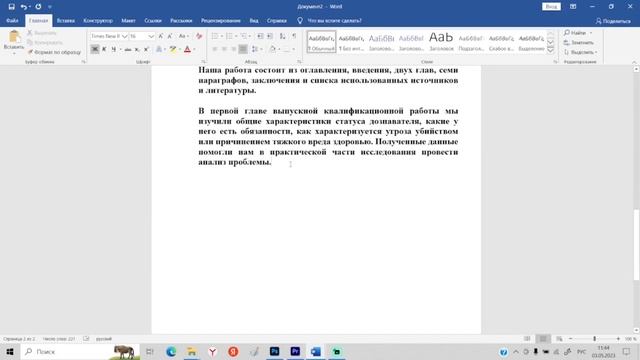Sort the selected text
This screenshot has width=640, height=360.
point(282,36)
